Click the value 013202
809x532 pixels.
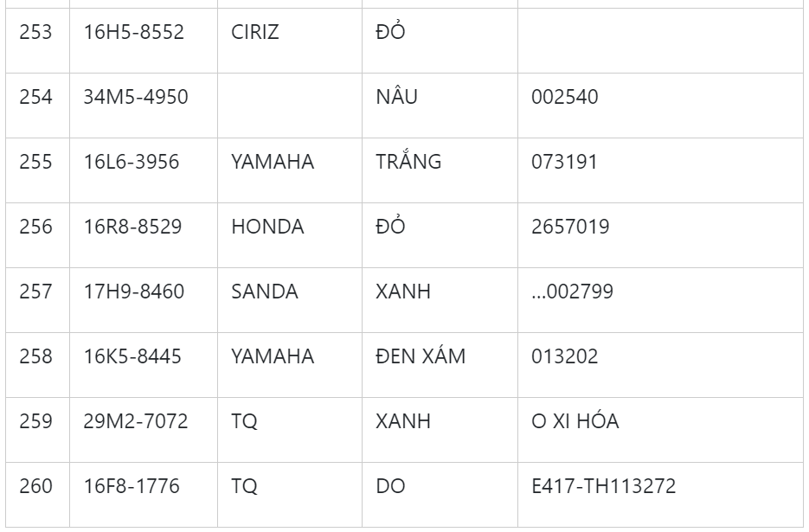pyautogui.click(x=564, y=356)
